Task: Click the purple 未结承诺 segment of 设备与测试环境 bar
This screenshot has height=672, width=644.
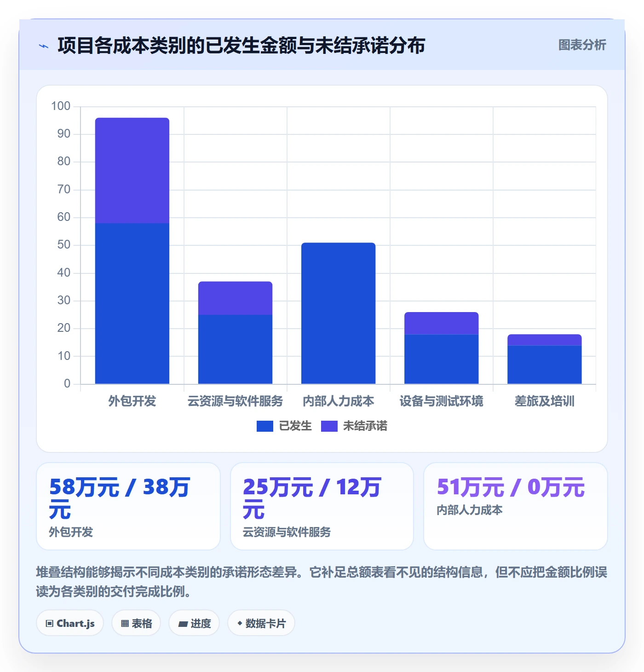Action: pyautogui.click(x=441, y=323)
